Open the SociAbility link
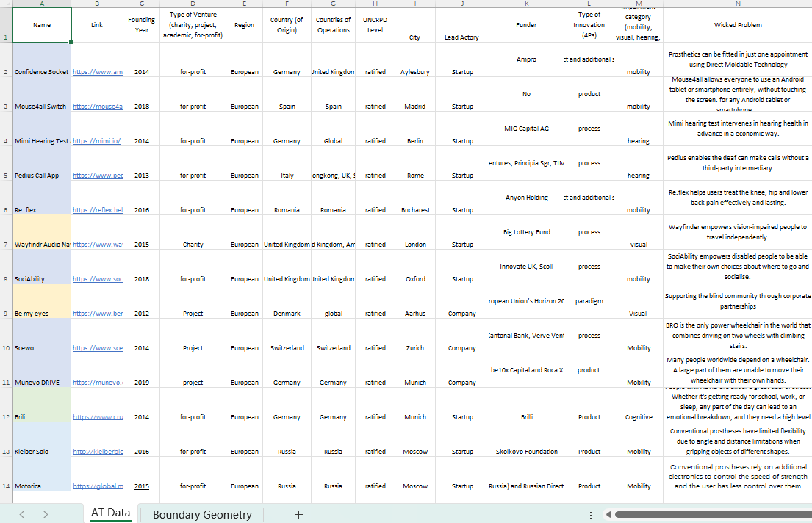812x523 pixels. 98,279
